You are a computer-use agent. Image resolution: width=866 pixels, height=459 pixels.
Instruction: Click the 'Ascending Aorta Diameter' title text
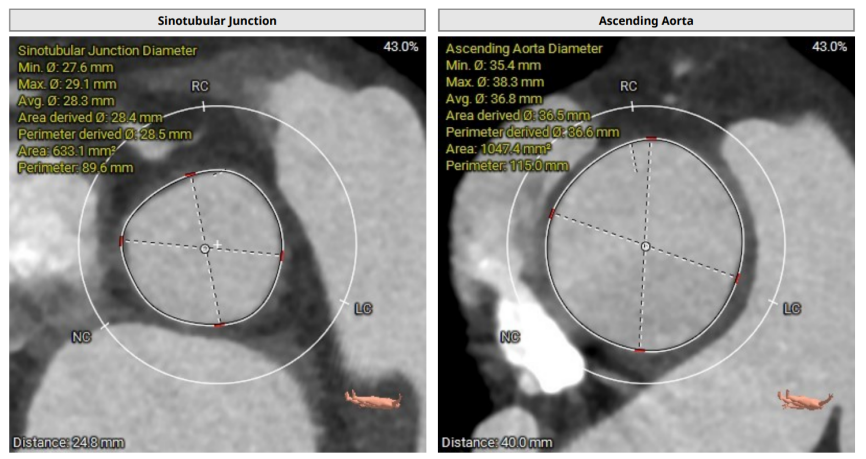pos(524,49)
